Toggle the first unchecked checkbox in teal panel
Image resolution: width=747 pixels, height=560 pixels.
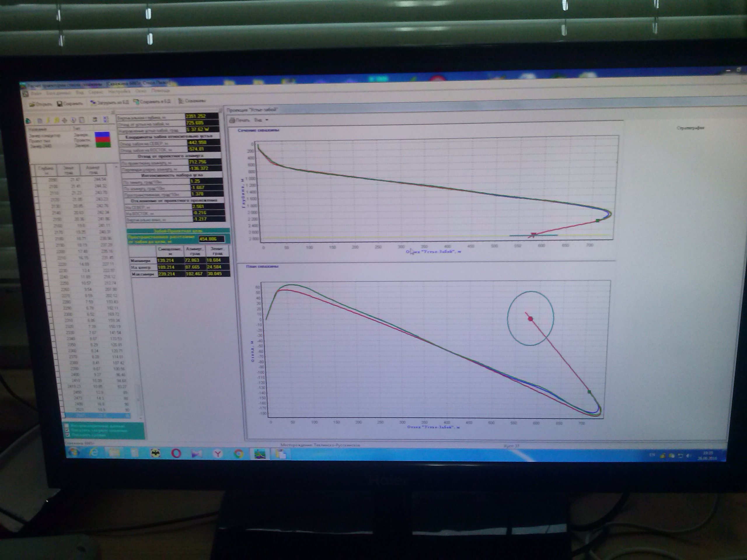(x=67, y=426)
